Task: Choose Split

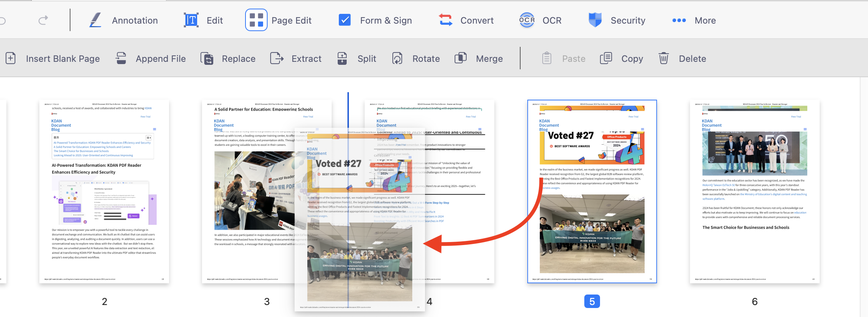Action: point(367,59)
